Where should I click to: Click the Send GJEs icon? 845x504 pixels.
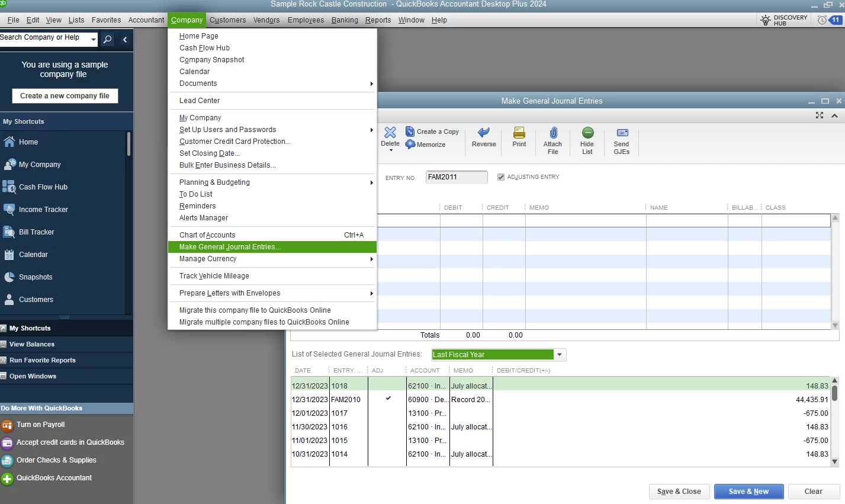click(622, 133)
